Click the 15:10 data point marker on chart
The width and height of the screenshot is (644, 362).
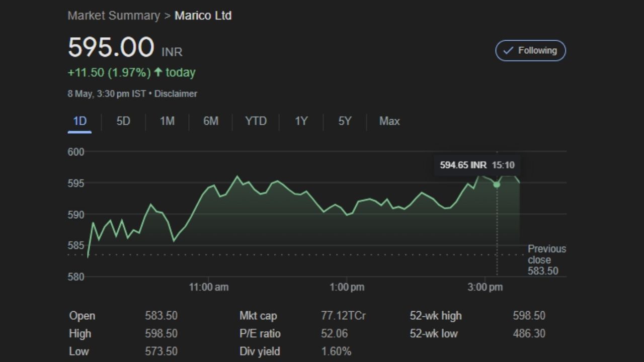coord(497,185)
